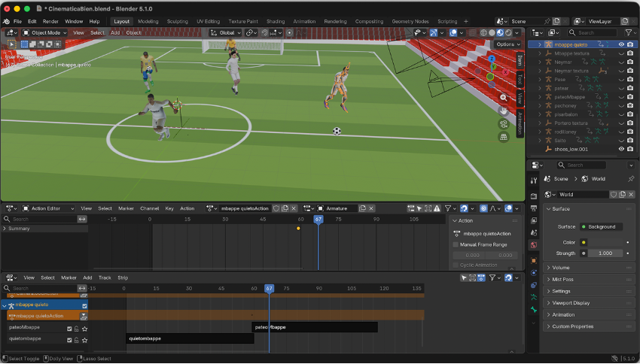Viewport: 640px width, 364px height.
Task: Click the Background surface shader button
Action: point(601,226)
